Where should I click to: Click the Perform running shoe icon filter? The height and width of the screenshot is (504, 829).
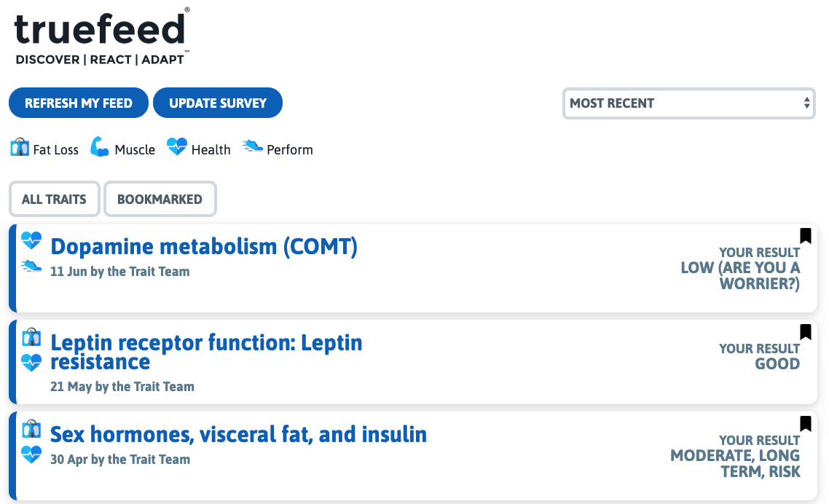(x=253, y=147)
